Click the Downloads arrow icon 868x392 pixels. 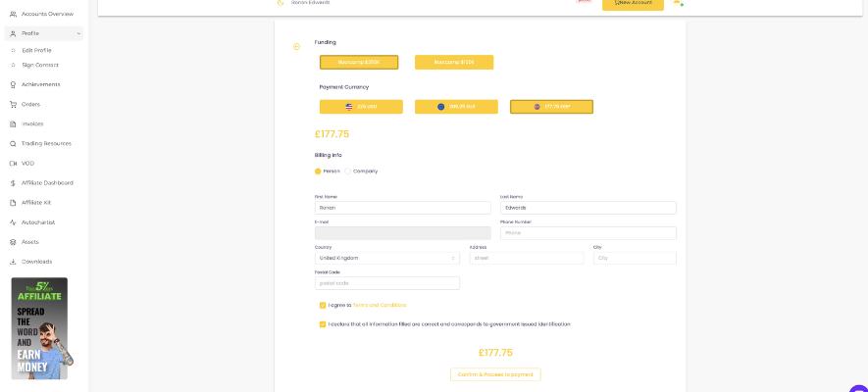click(x=13, y=262)
